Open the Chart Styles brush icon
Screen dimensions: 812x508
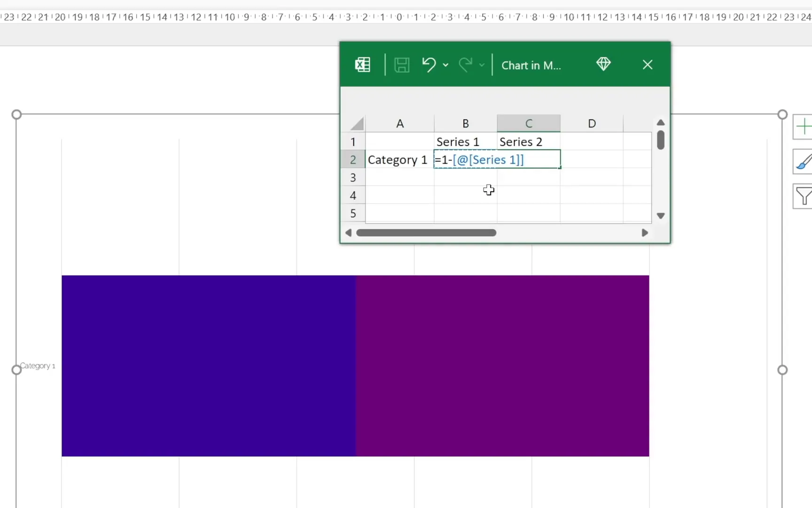pyautogui.click(x=803, y=161)
